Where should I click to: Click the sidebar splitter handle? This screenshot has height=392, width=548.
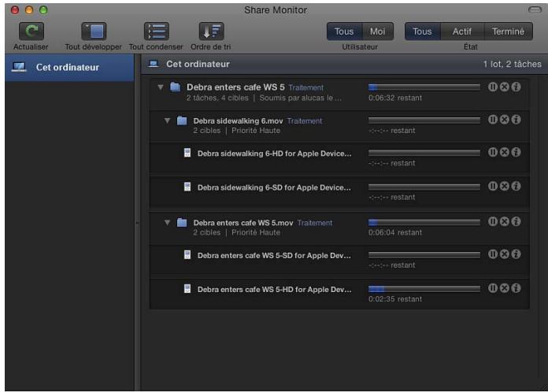click(137, 223)
